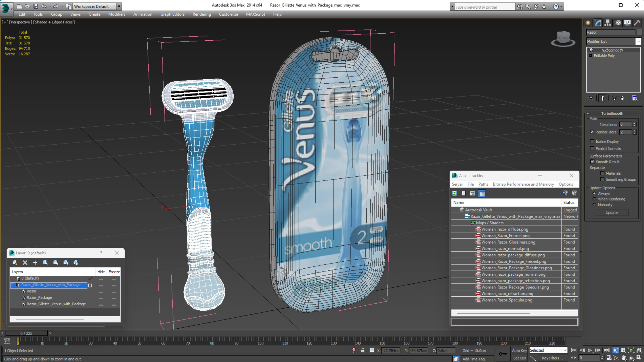Open the MAXScript menu
Viewport: 644px width, 362px height.
[x=256, y=14]
